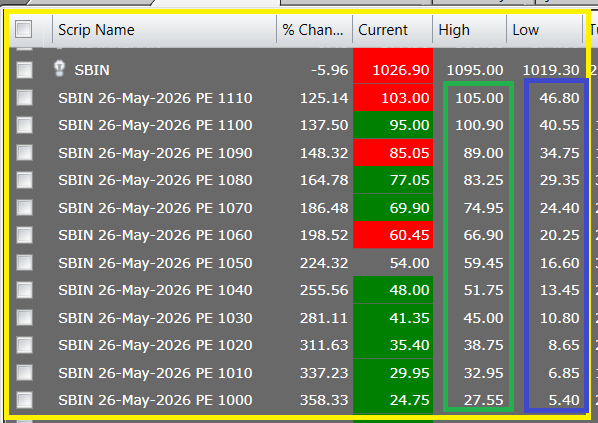The height and width of the screenshot is (423, 598).
Task: Toggle the select-all checkbox in header
Action: pyautogui.click(x=23, y=29)
